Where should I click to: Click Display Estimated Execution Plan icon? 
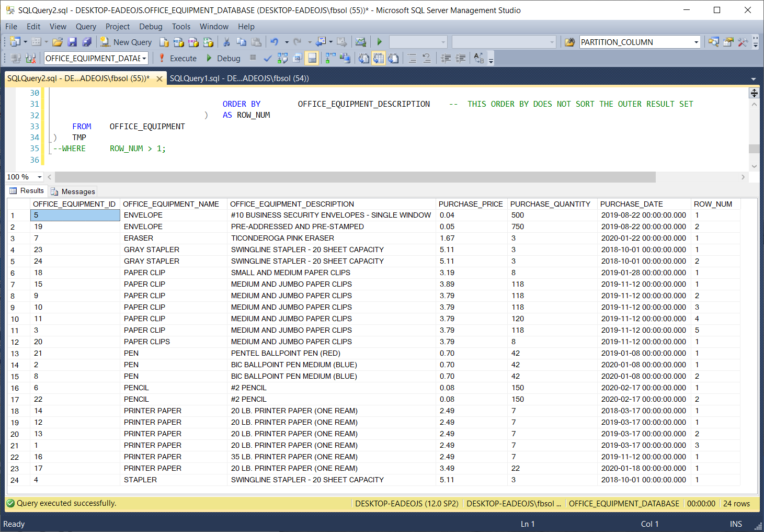point(282,59)
